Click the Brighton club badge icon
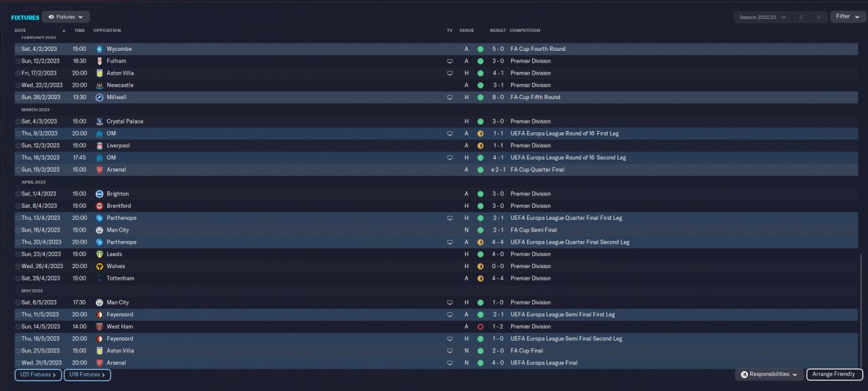 pyautogui.click(x=100, y=194)
